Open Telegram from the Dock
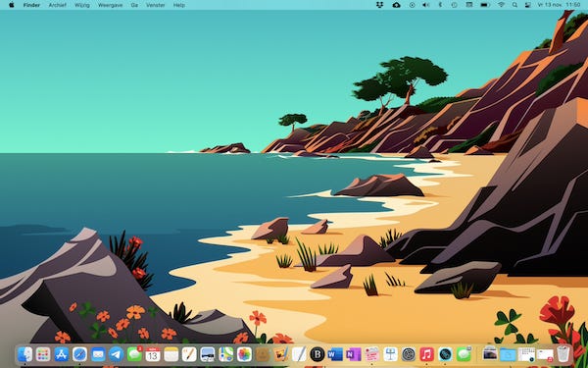588x368 pixels. pos(117,354)
